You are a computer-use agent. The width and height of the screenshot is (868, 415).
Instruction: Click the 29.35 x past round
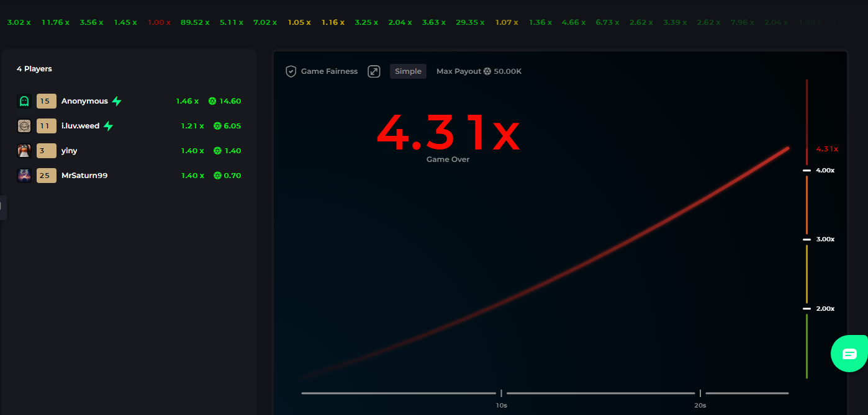pos(470,22)
